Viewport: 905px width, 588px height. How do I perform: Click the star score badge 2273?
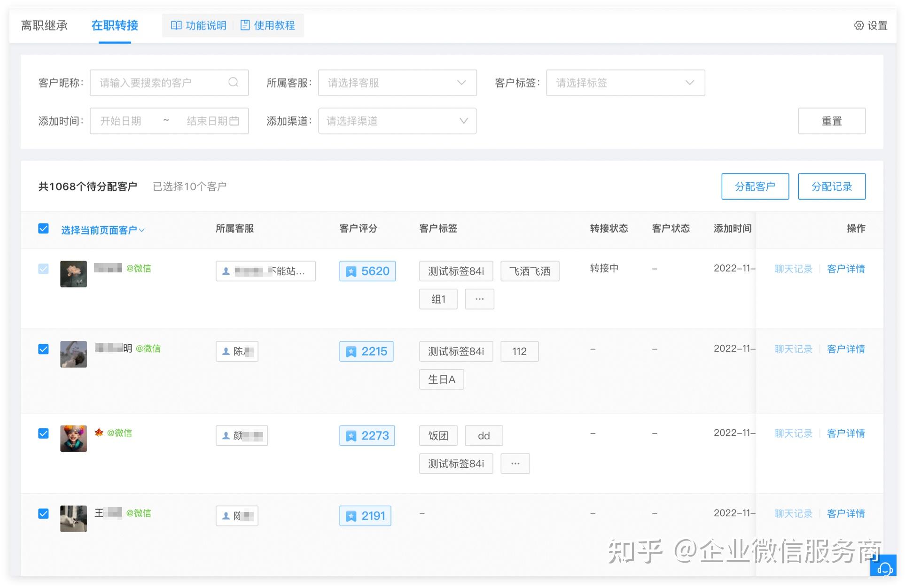(367, 435)
